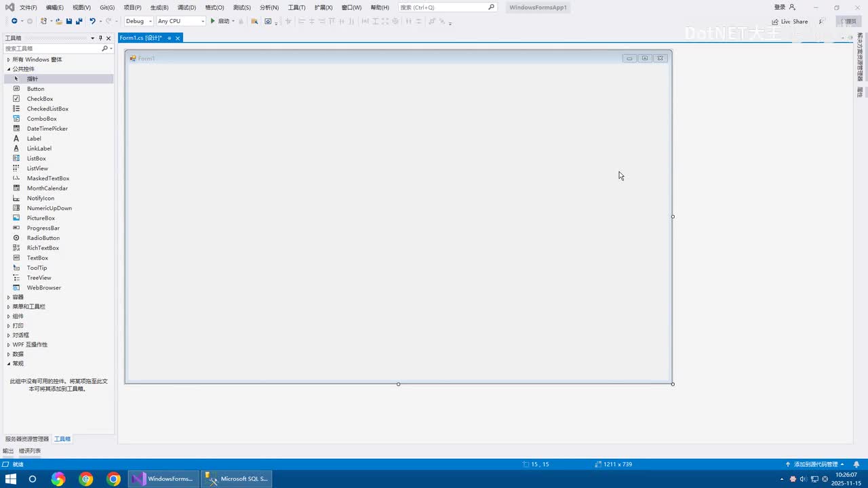Select the ListBox toolbox control
Screen dimensions: 868x488
tap(58, 159)
